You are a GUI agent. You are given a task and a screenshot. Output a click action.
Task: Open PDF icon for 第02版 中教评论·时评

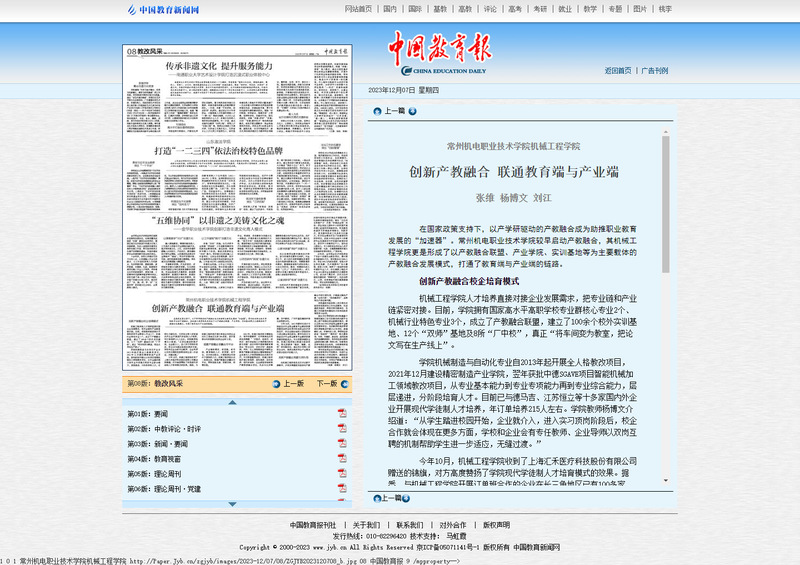tap(341, 428)
